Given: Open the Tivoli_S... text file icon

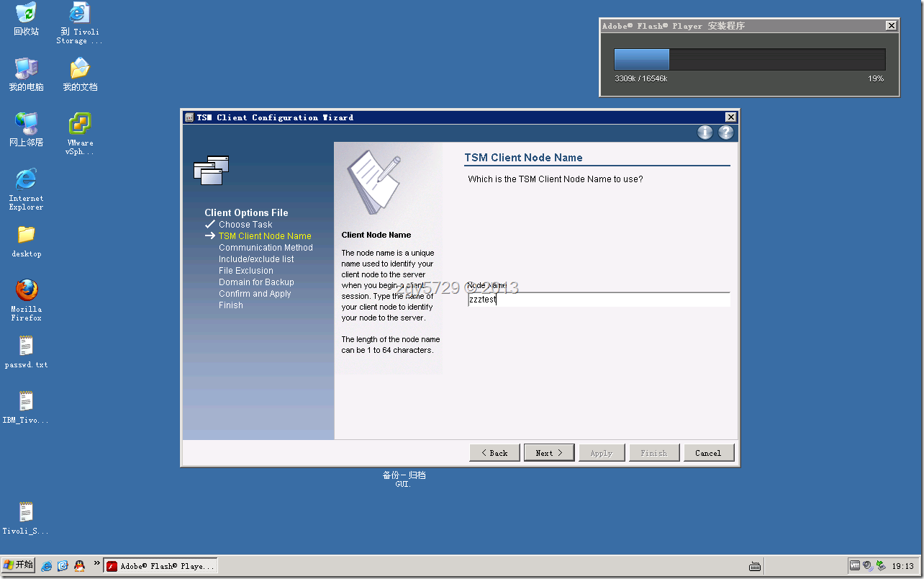Looking at the screenshot, I should click(x=26, y=519).
